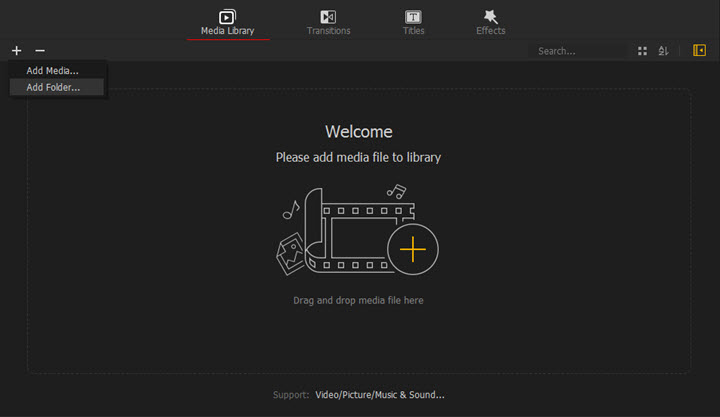Viewport: 720px width, 417px height.
Task: Click the minus remove button
Action: [40, 51]
